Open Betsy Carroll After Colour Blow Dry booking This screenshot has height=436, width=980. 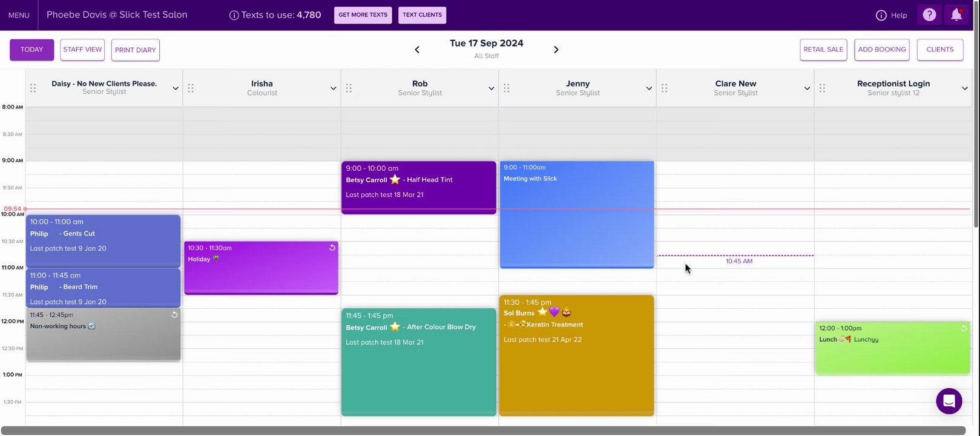419,362
